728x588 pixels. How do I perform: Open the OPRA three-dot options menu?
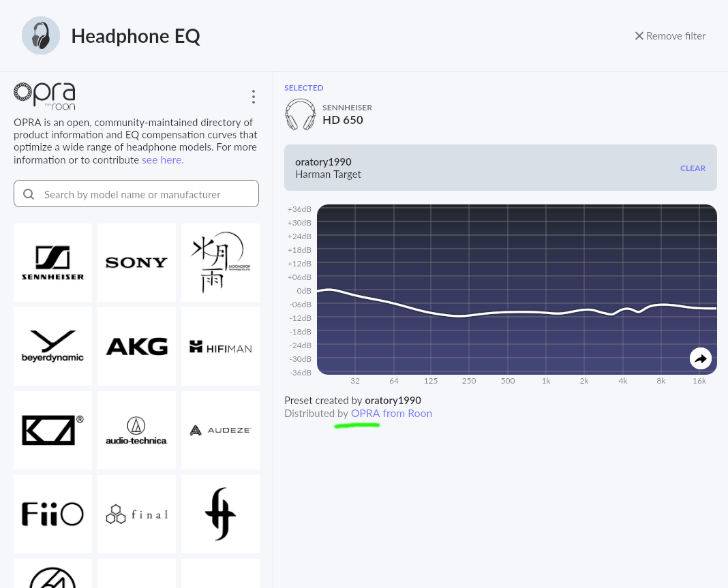click(253, 97)
